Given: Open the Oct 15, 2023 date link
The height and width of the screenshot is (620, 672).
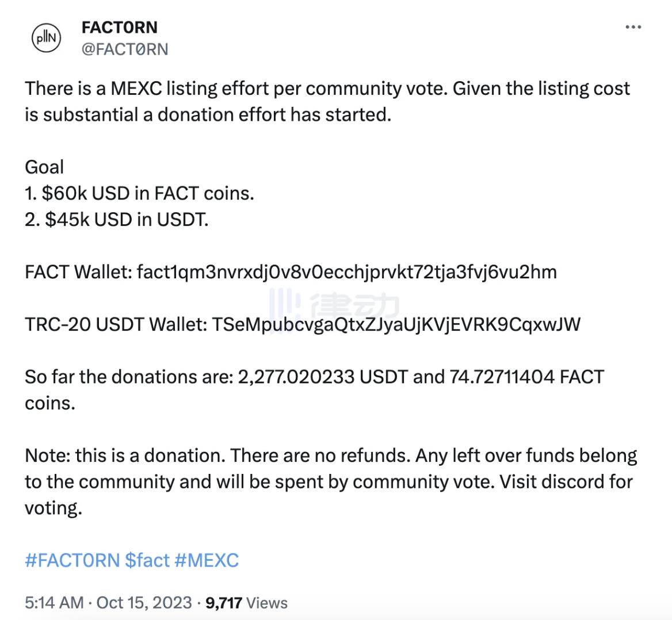Looking at the screenshot, I should (144, 603).
